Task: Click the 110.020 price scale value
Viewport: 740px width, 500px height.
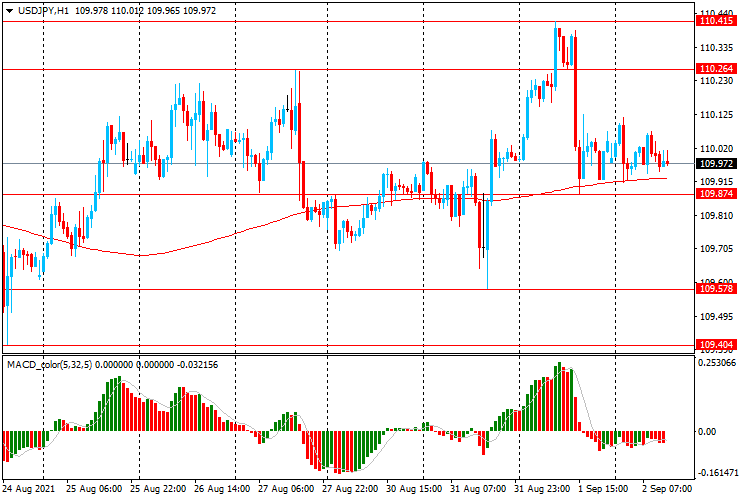Action: 716,149
